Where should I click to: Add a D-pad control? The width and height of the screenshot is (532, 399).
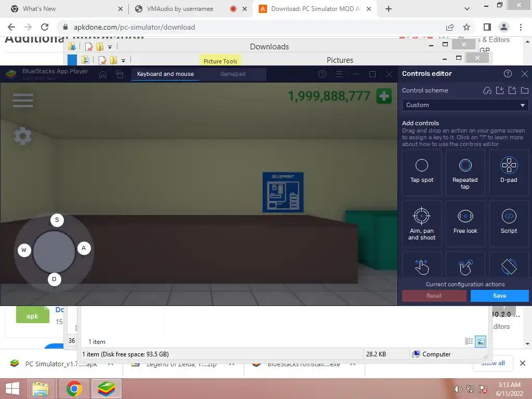pyautogui.click(x=509, y=172)
